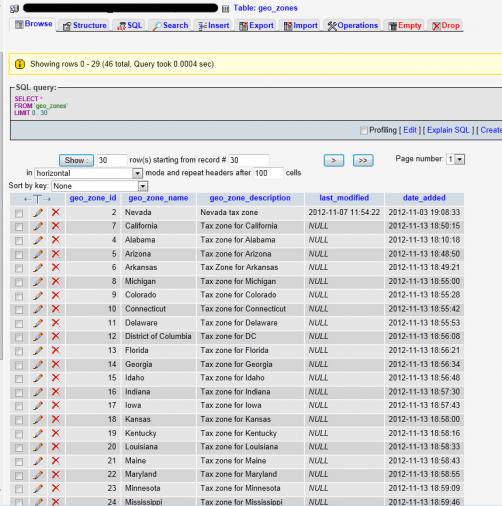Click the repeat headers after field
This screenshot has width=502, height=506.
pos(268,173)
